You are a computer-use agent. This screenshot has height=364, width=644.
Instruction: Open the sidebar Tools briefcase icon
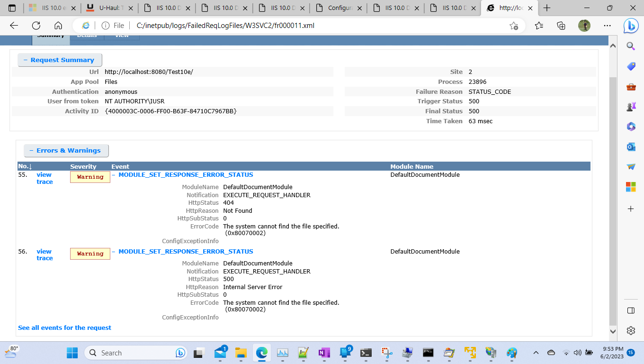(631, 87)
